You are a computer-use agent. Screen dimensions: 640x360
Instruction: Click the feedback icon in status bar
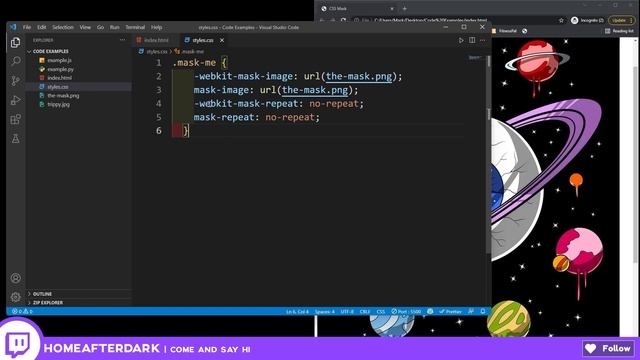471,311
